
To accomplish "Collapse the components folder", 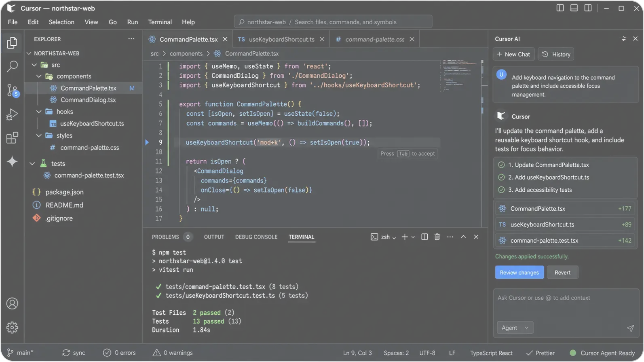I will 39,76.
